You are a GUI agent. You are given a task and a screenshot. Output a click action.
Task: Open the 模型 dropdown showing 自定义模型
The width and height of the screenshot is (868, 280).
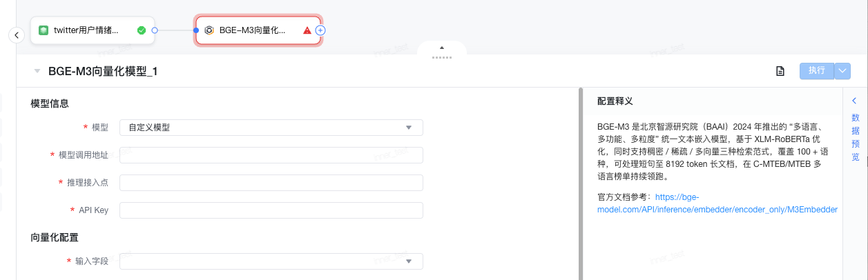(271, 128)
